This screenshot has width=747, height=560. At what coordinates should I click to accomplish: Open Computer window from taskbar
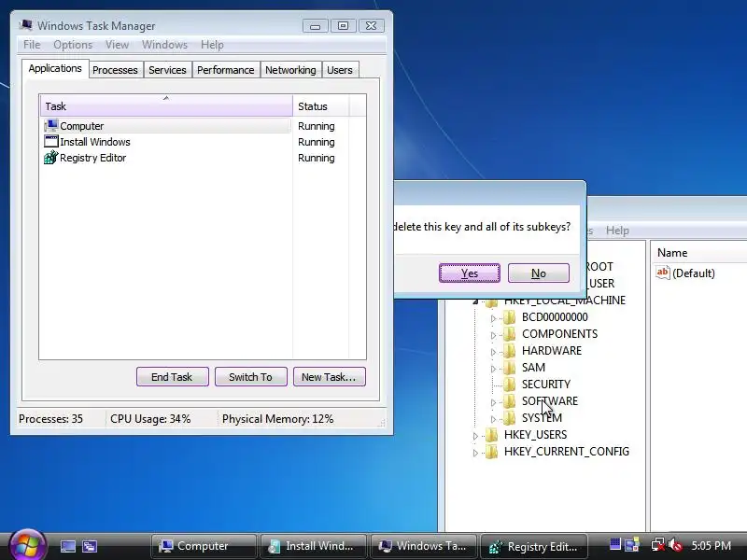click(x=204, y=546)
